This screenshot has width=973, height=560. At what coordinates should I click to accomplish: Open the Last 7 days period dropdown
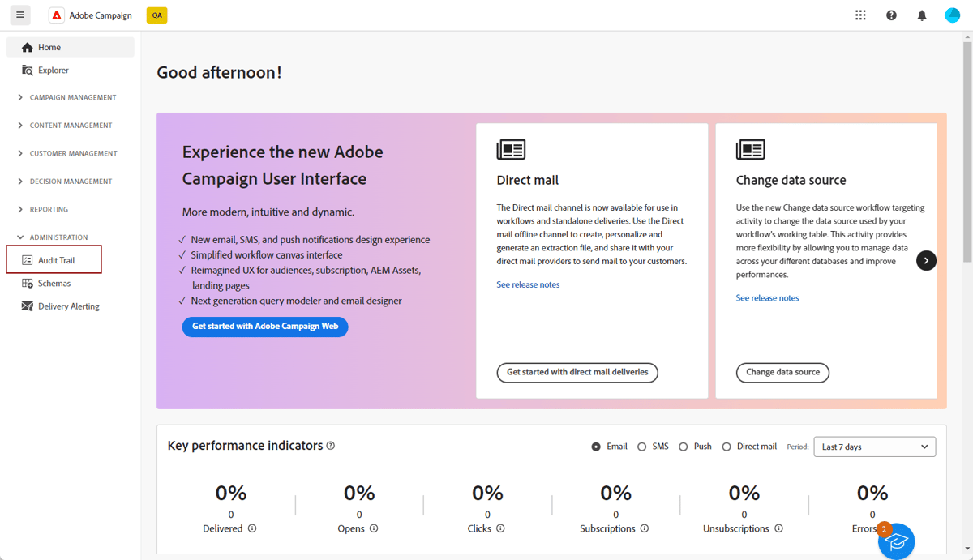tap(874, 447)
